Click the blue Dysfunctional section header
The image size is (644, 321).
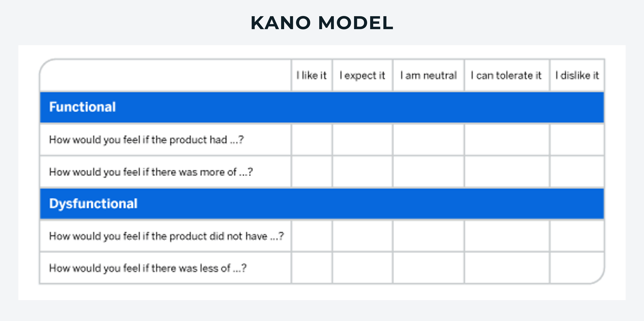click(322, 204)
